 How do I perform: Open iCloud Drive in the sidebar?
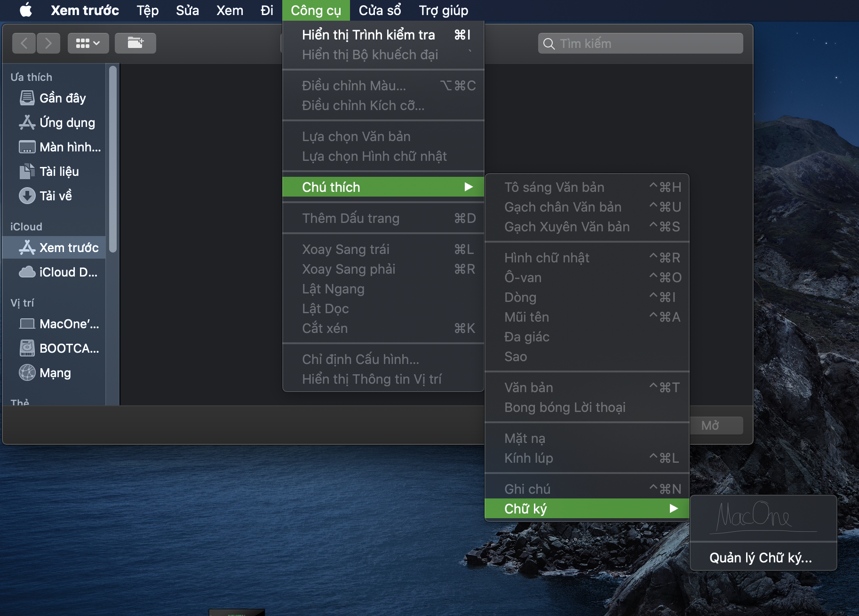click(x=54, y=272)
